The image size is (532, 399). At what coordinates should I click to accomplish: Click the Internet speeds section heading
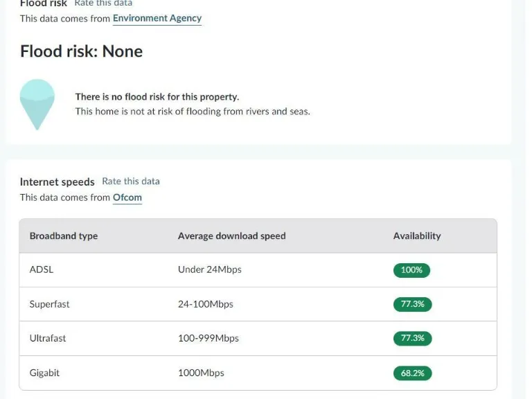tap(57, 181)
